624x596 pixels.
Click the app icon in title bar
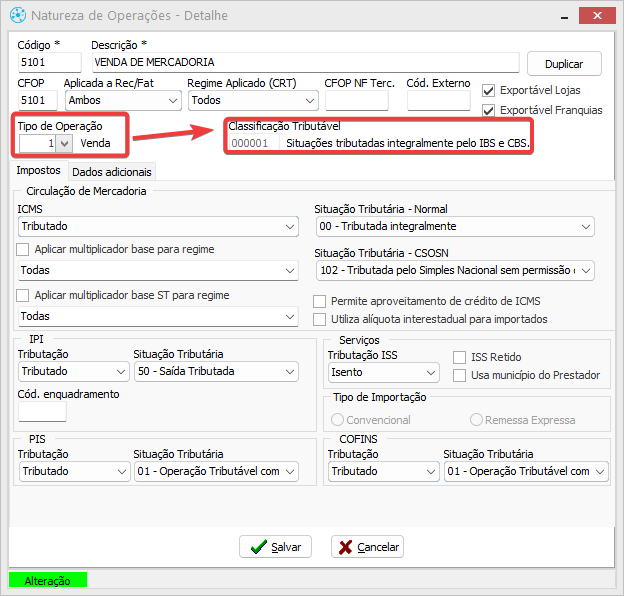(x=18, y=16)
